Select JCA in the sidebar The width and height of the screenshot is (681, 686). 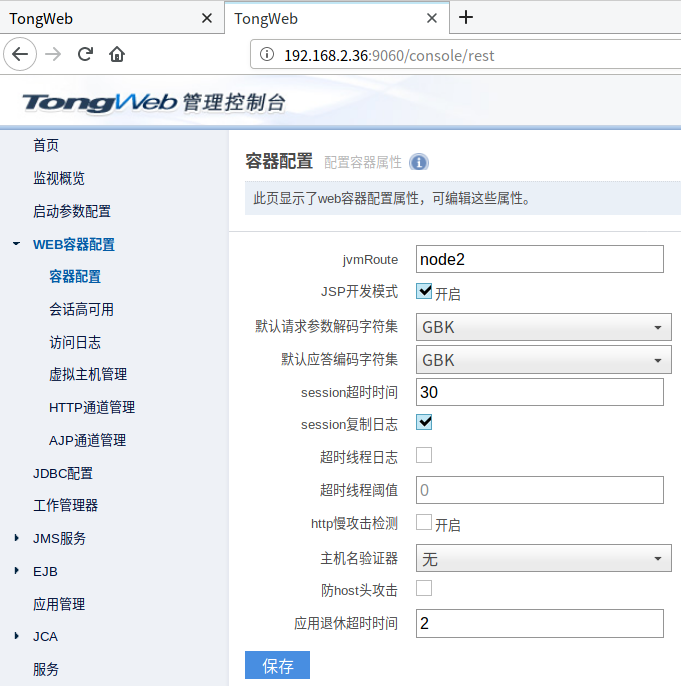45,637
